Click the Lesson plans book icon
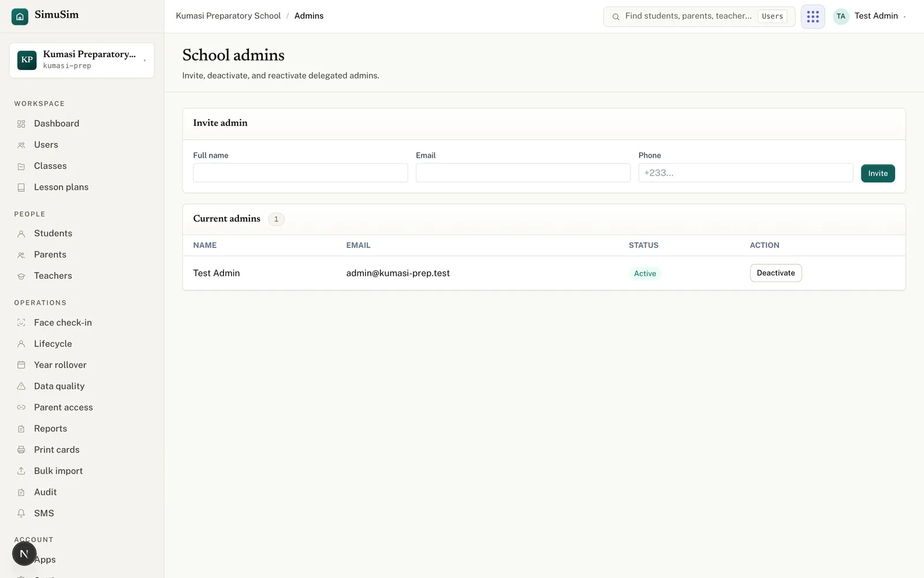This screenshot has width=924, height=578. [21, 187]
